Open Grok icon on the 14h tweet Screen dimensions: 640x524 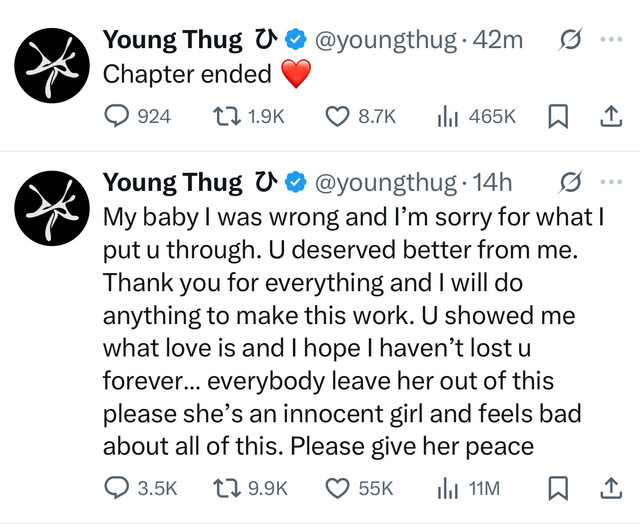(571, 183)
